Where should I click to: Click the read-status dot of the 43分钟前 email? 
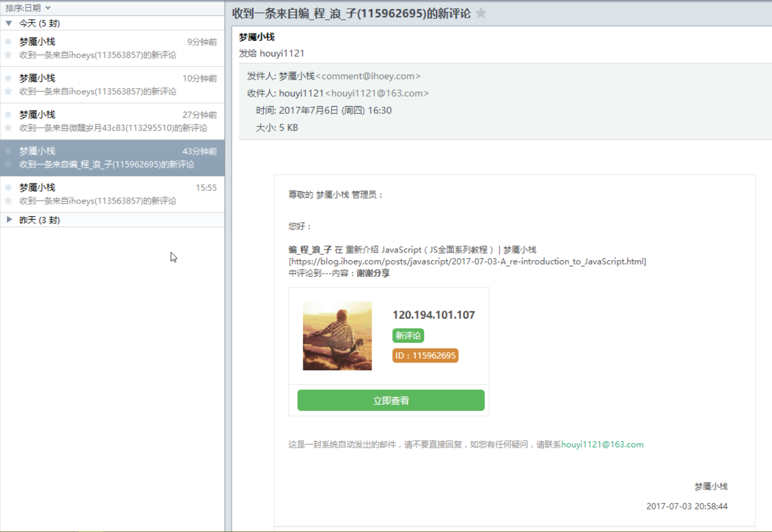pyautogui.click(x=8, y=151)
